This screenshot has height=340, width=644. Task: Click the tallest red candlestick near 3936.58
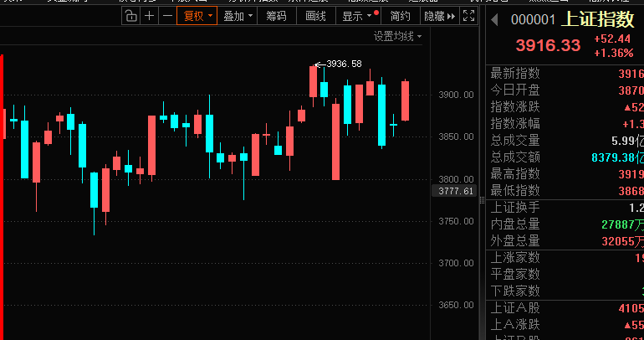pyautogui.click(x=314, y=82)
